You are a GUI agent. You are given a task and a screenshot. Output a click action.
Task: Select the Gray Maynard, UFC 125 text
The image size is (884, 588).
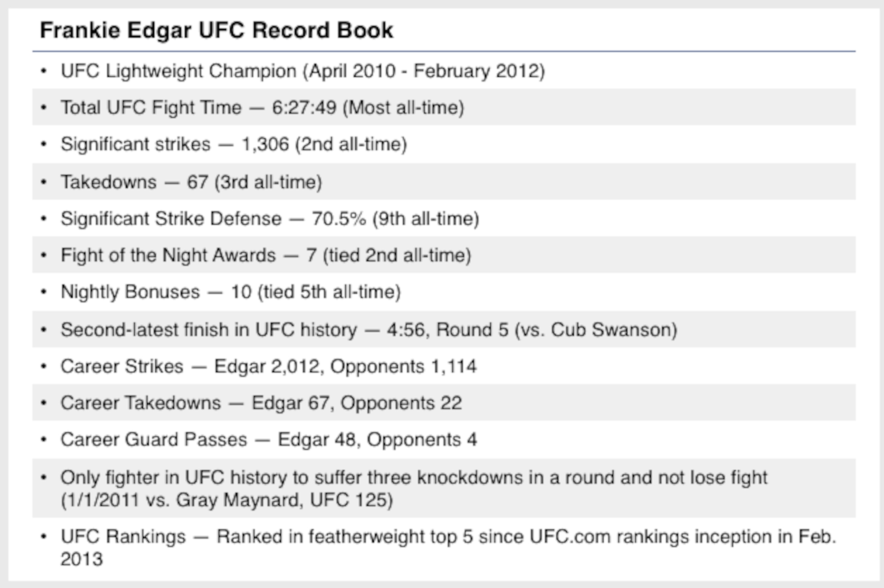(285, 500)
